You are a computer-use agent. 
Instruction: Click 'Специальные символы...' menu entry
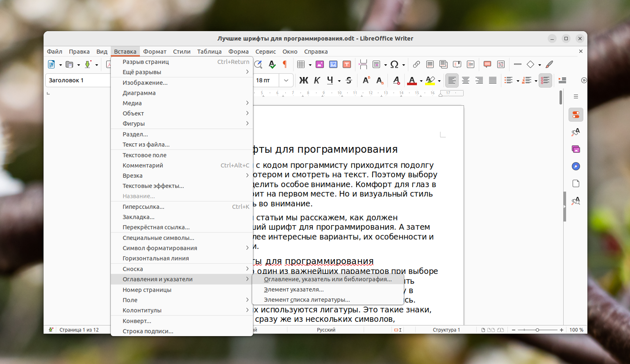(x=158, y=238)
